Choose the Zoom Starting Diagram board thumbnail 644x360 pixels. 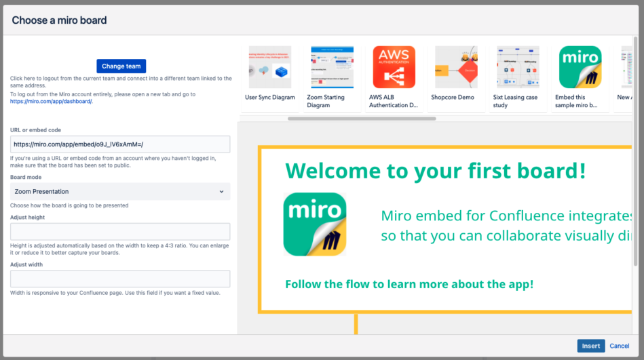pos(332,67)
